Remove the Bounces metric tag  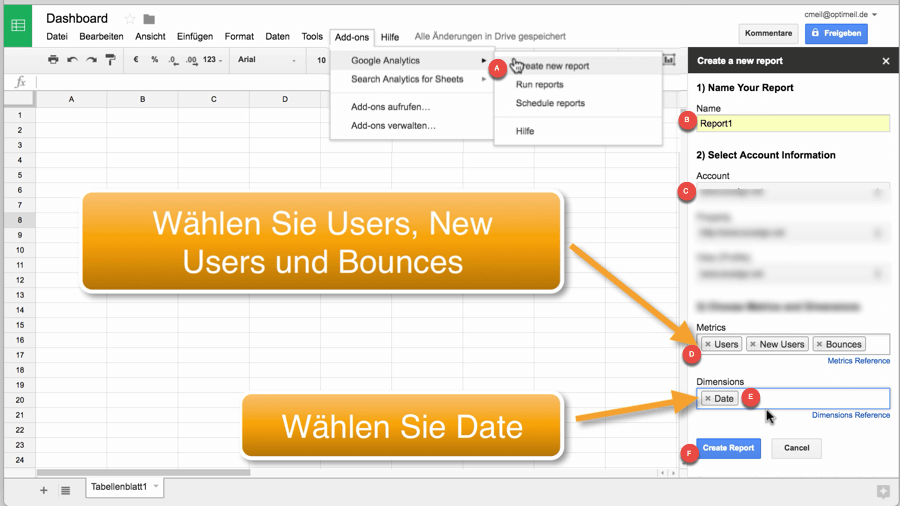pos(819,344)
